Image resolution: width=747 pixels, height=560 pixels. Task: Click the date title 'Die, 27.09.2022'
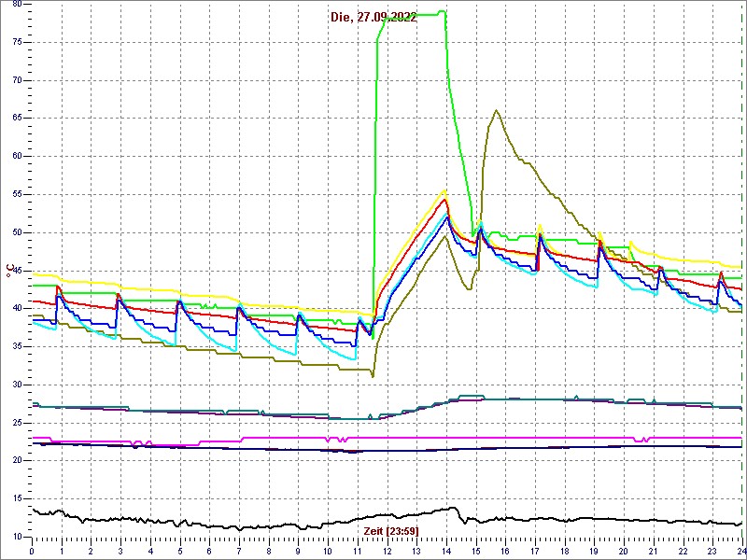point(373,18)
